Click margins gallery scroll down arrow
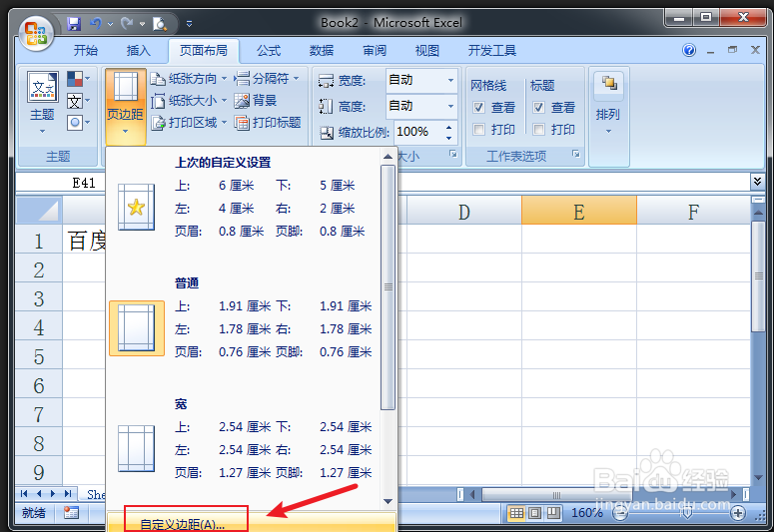The image size is (774, 532). click(387, 501)
